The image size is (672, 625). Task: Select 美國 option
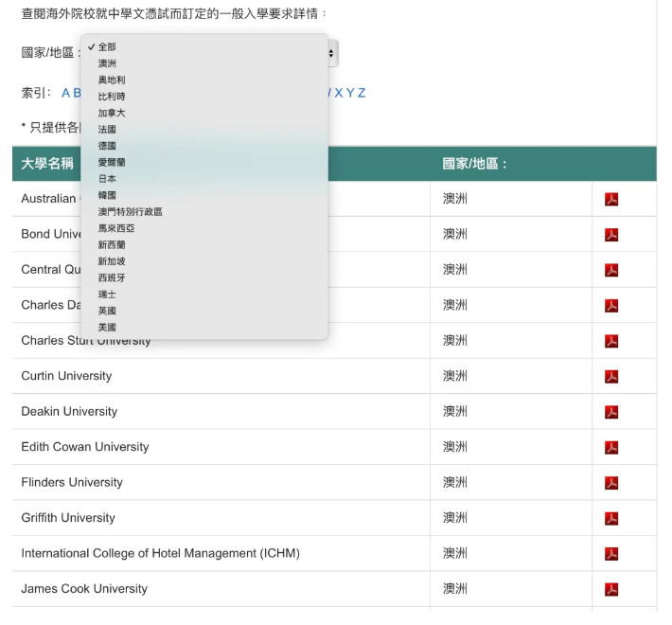click(x=204, y=328)
